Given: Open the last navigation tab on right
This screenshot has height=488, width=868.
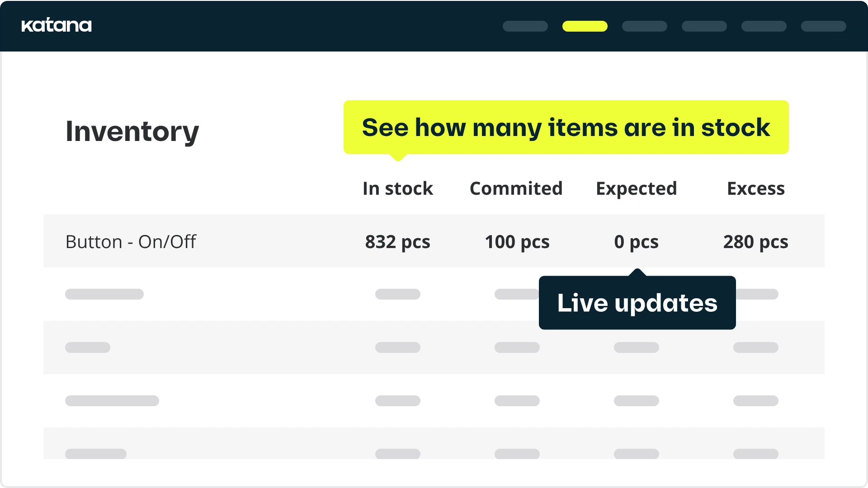Looking at the screenshot, I should point(823,26).
